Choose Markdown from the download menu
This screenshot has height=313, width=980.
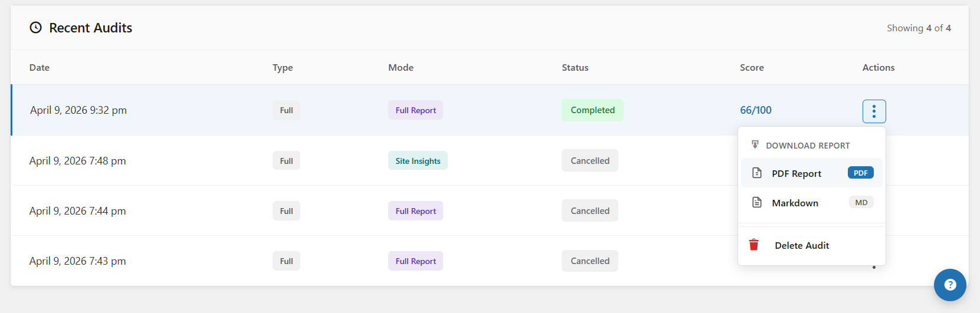click(812, 203)
